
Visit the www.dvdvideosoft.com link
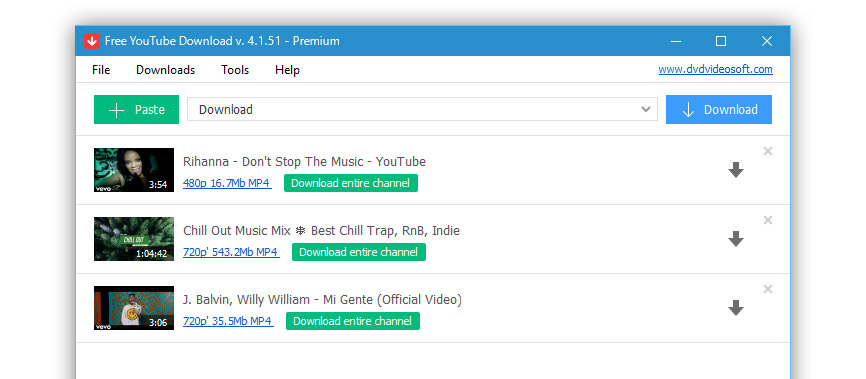click(716, 70)
